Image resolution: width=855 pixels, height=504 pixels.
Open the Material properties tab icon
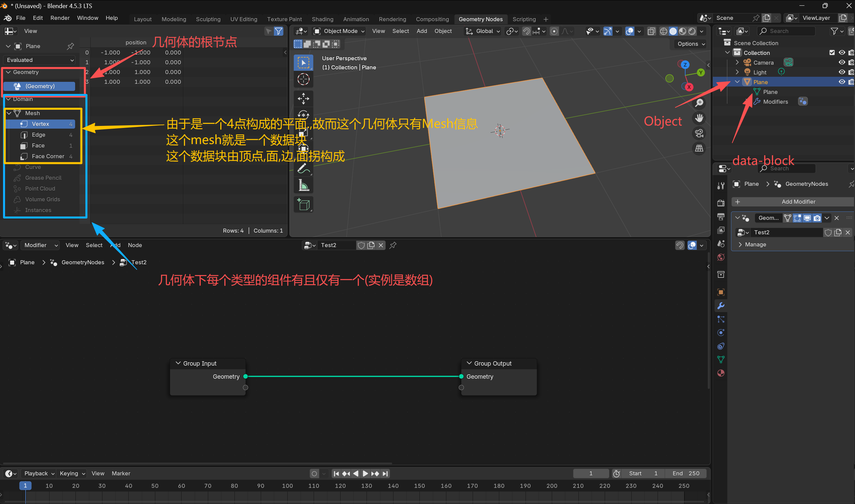point(721,373)
